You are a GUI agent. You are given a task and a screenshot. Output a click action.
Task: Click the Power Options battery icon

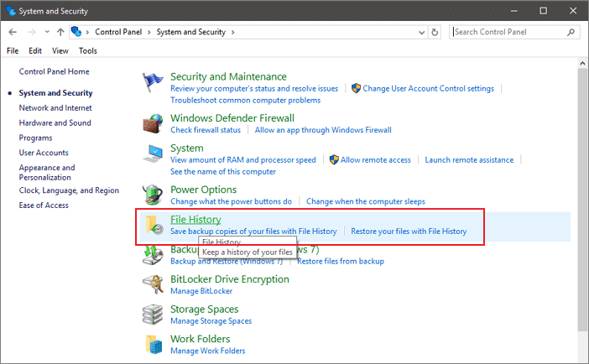tap(152, 195)
